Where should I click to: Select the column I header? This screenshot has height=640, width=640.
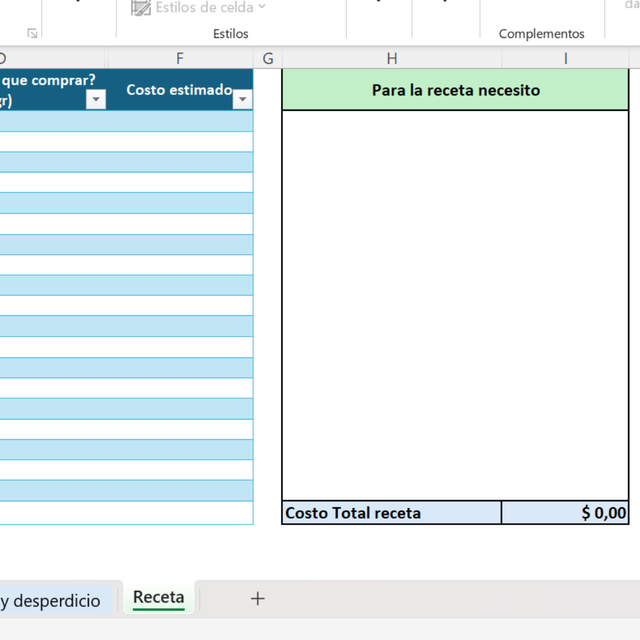point(565,58)
